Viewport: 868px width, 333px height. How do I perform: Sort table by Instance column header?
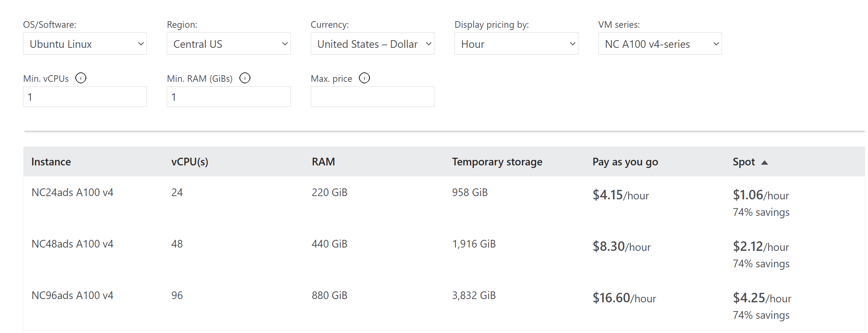pyautogui.click(x=51, y=162)
